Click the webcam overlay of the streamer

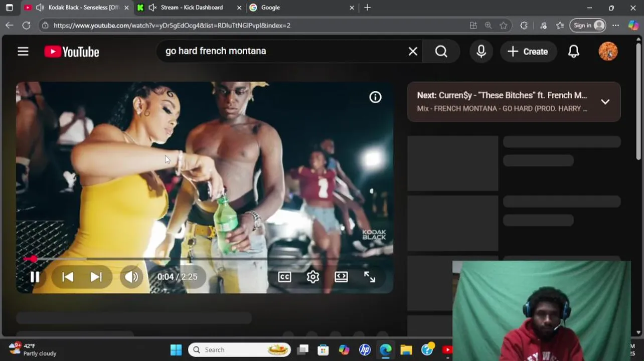tap(541, 311)
